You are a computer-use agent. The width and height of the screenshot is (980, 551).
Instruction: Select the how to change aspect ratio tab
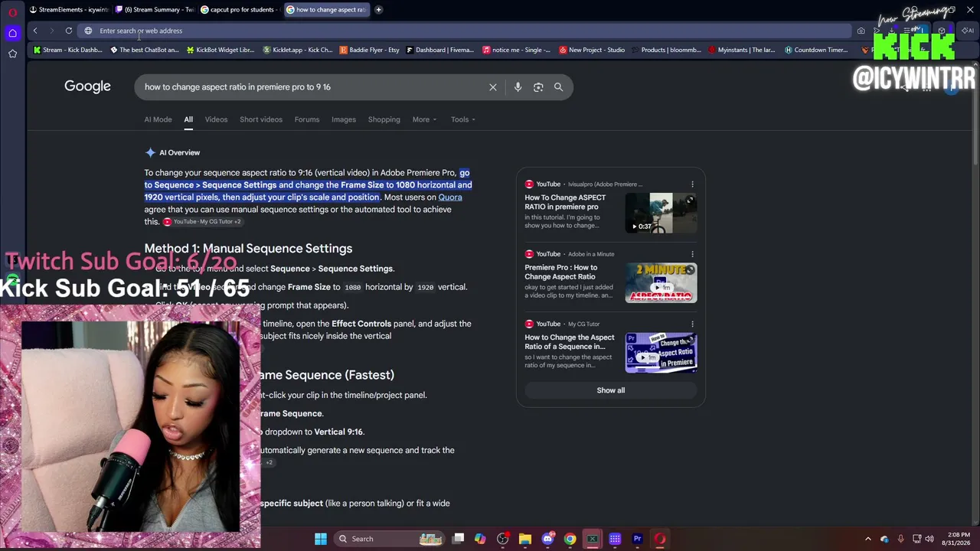click(x=325, y=10)
